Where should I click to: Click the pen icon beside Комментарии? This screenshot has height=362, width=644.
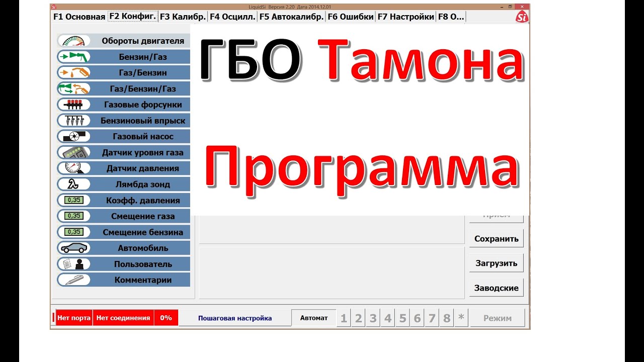click(73, 280)
